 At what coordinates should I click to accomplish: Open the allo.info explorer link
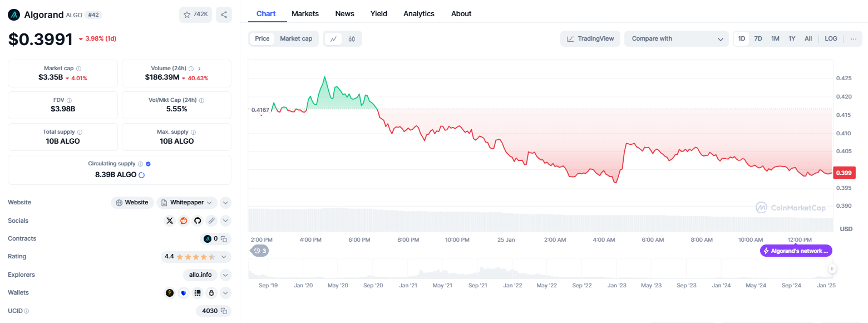[200, 275]
